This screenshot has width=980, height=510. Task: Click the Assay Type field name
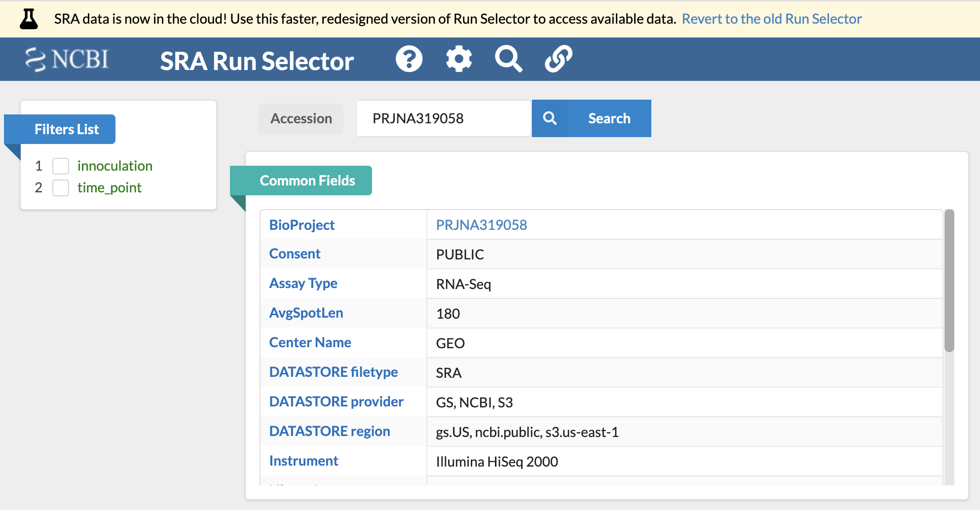303,283
